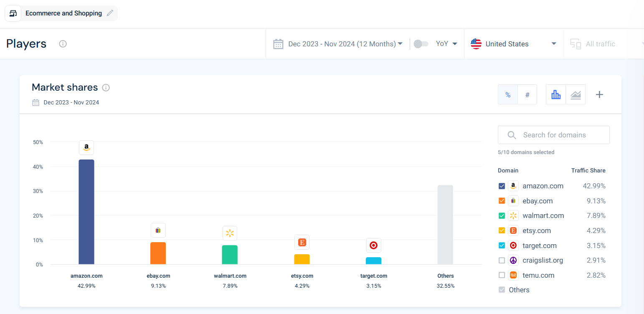Click the All traffic devices icon
The width and height of the screenshot is (644, 314).
576,44
